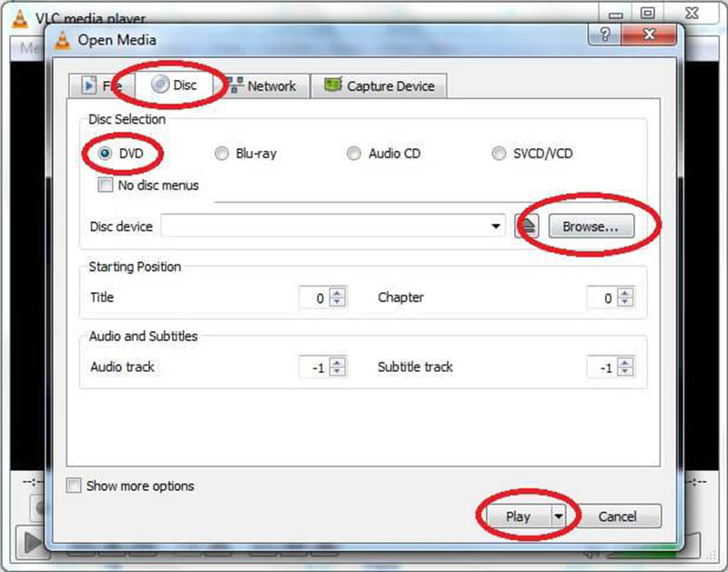Switch to the Network tab

(261, 86)
